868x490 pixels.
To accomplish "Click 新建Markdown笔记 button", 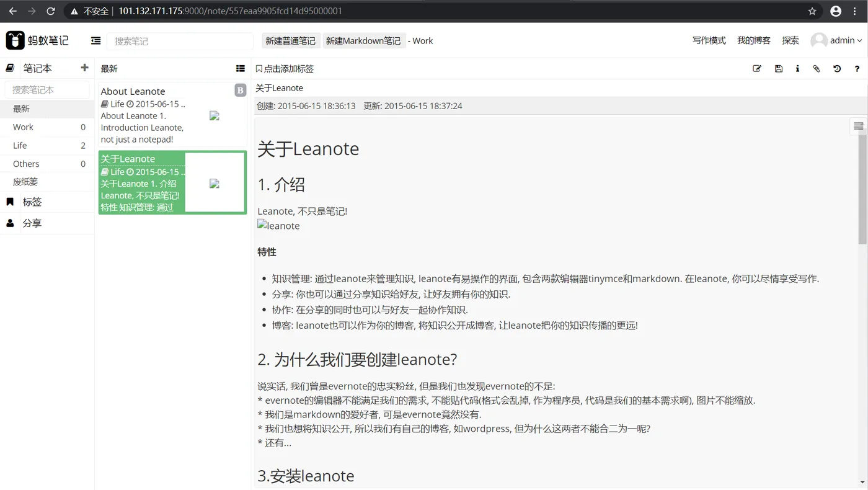I will pos(363,40).
